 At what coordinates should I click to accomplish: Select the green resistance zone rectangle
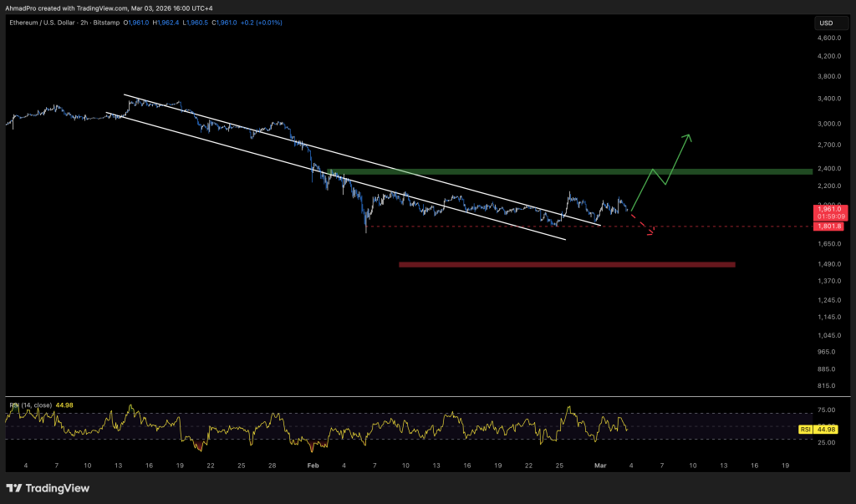(568, 171)
